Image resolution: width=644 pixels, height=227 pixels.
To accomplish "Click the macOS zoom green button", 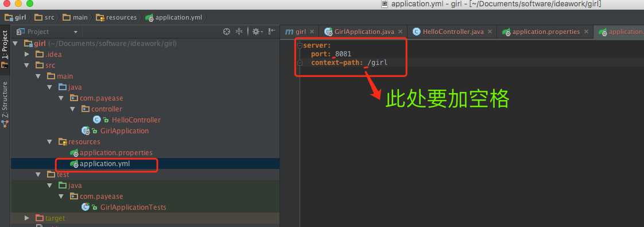I will tap(30, 3).
